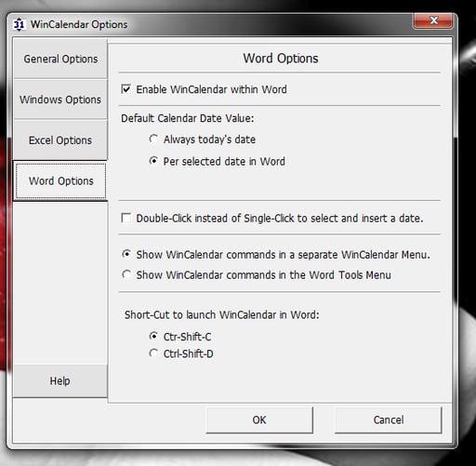The width and height of the screenshot is (476, 466).
Task: Select Always today's date option
Action: coord(153,139)
